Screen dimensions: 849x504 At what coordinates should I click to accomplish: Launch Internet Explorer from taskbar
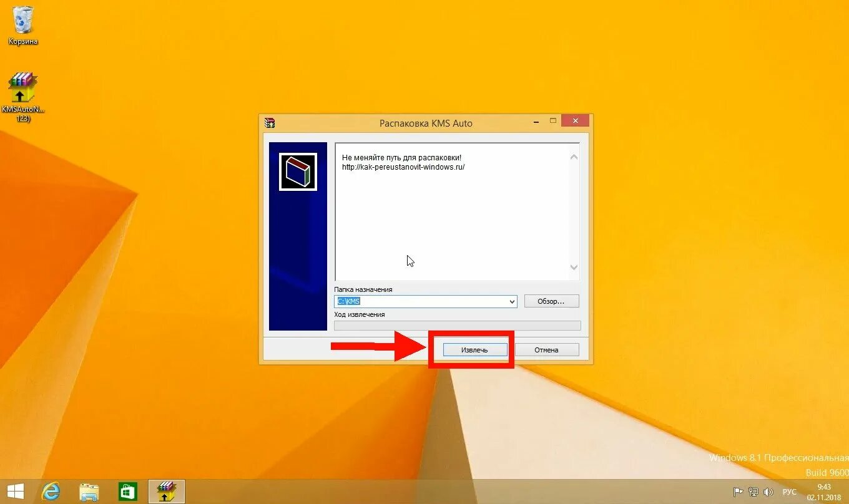(51, 492)
